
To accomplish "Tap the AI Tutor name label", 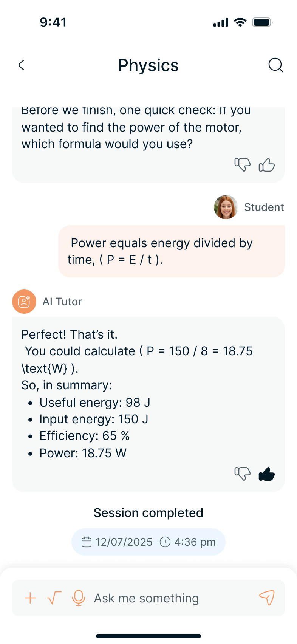I will pyautogui.click(x=62, y=302).
